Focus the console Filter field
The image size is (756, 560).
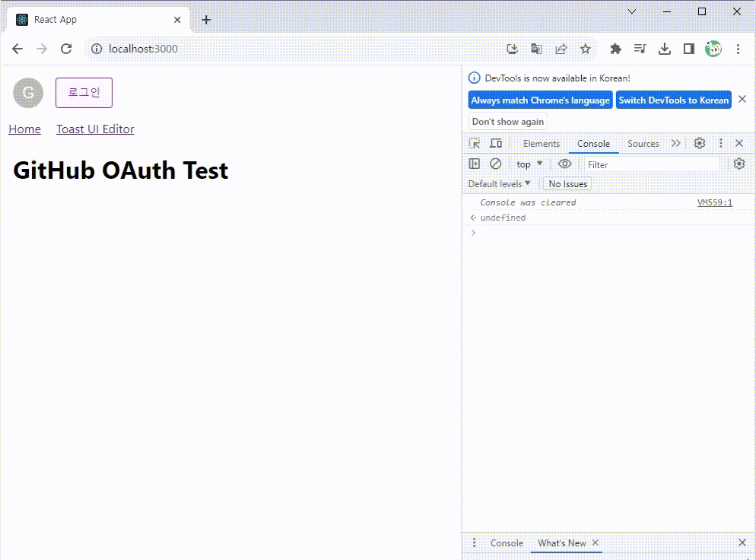pyautogui.click(x=652, y=164)
